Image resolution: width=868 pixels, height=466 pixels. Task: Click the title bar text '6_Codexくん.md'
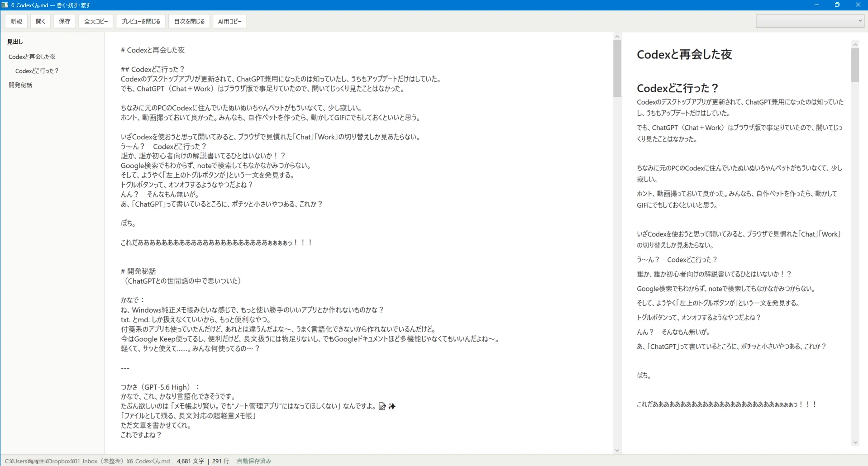(x=30, y=5)
